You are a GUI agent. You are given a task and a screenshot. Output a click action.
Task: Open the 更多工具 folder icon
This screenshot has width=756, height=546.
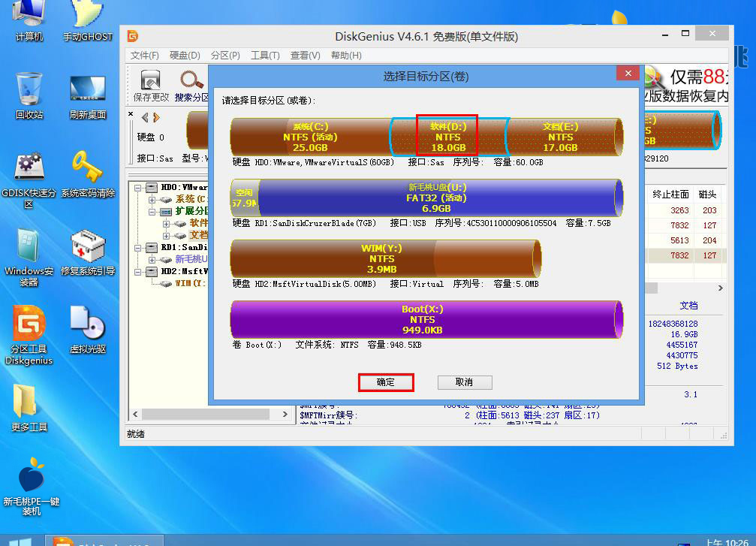pyautogui.click(x=29, y=408)
